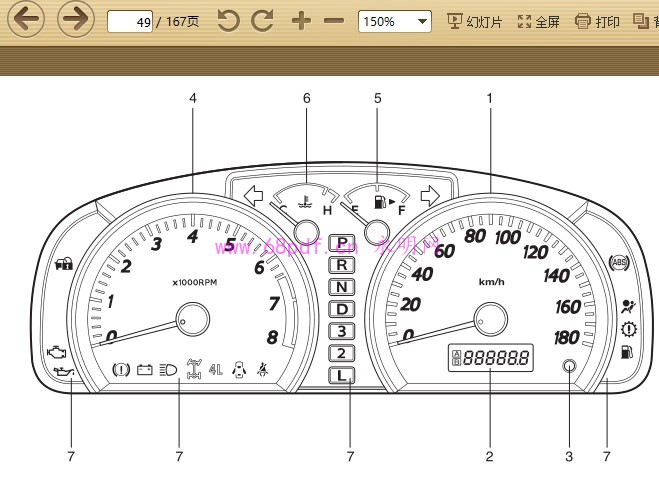659x488 pixels.
Task: Click the check engine warning icon
Action: pyautogui.click(x=56, y=352)
